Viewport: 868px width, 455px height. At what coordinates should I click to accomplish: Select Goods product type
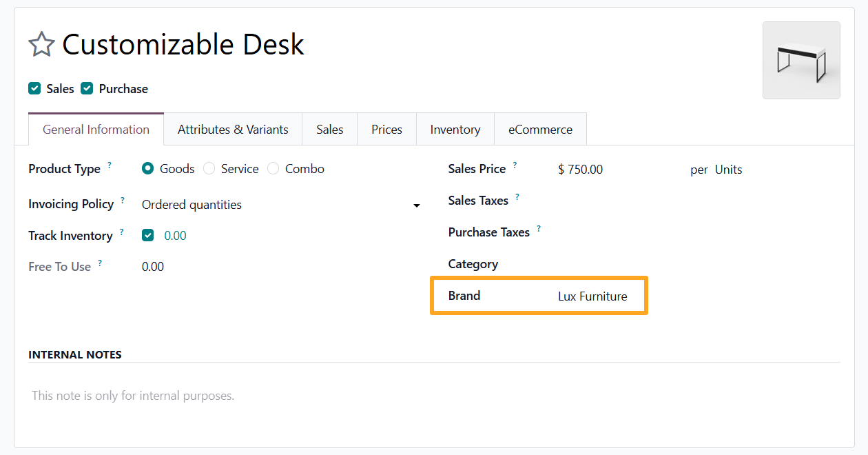click(147, 169)
